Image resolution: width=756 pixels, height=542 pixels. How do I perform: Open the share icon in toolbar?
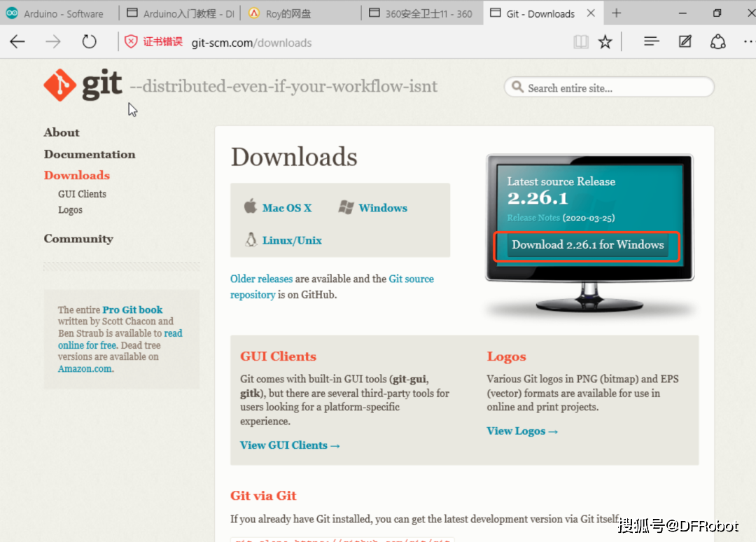coord(718,42)
